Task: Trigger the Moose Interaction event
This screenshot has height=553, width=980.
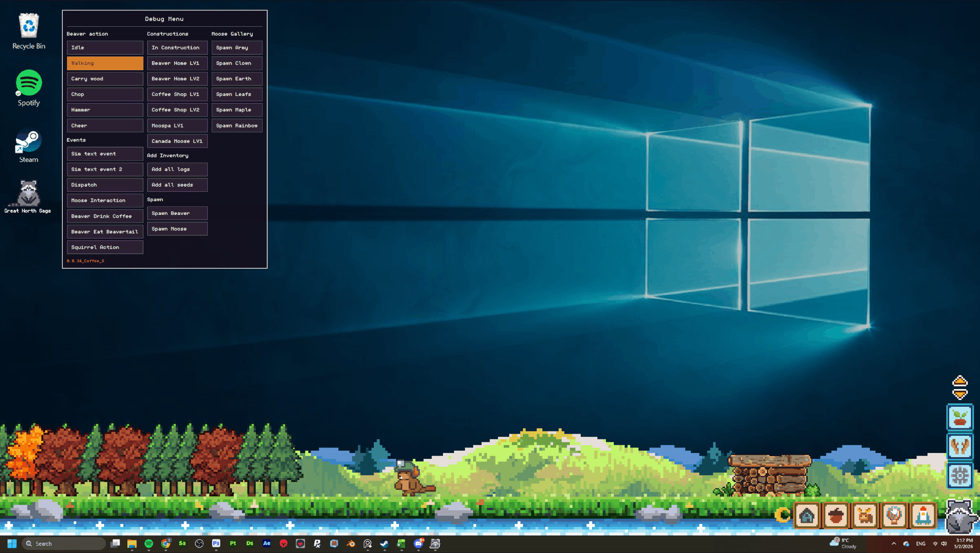Action: (105, 200)
